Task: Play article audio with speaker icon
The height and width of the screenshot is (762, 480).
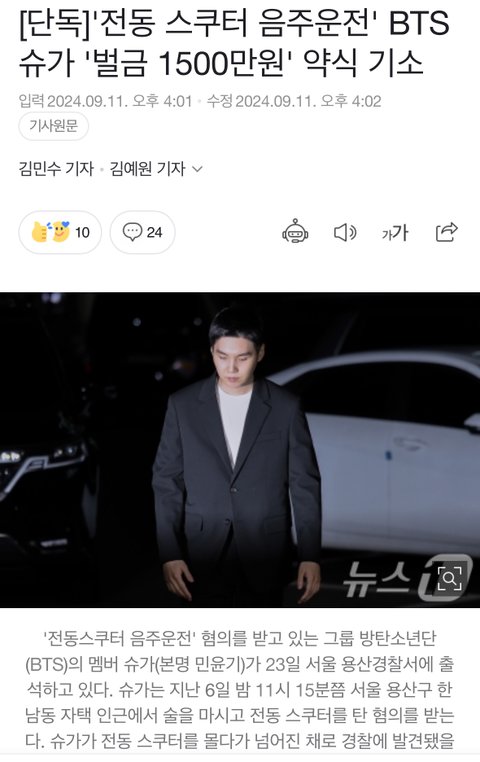Action: pyautogui.click(x=345, y=233)
